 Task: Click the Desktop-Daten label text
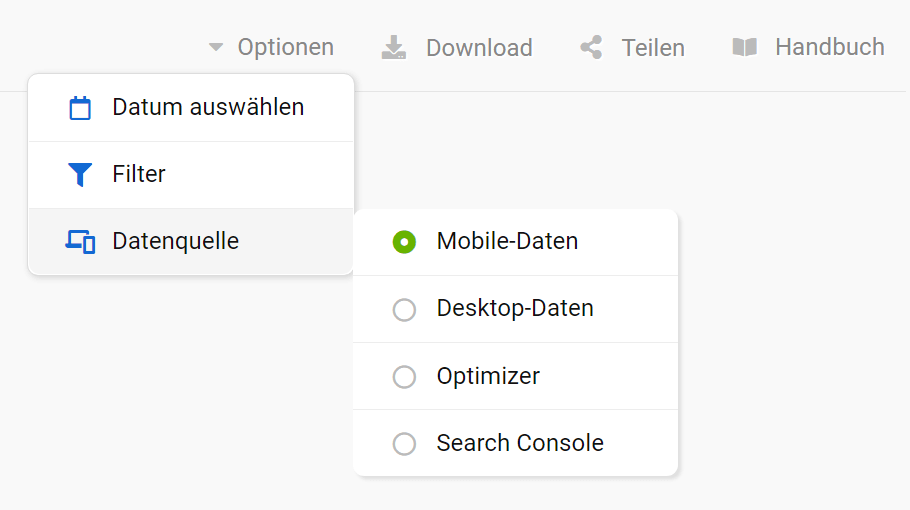(515, 308)
